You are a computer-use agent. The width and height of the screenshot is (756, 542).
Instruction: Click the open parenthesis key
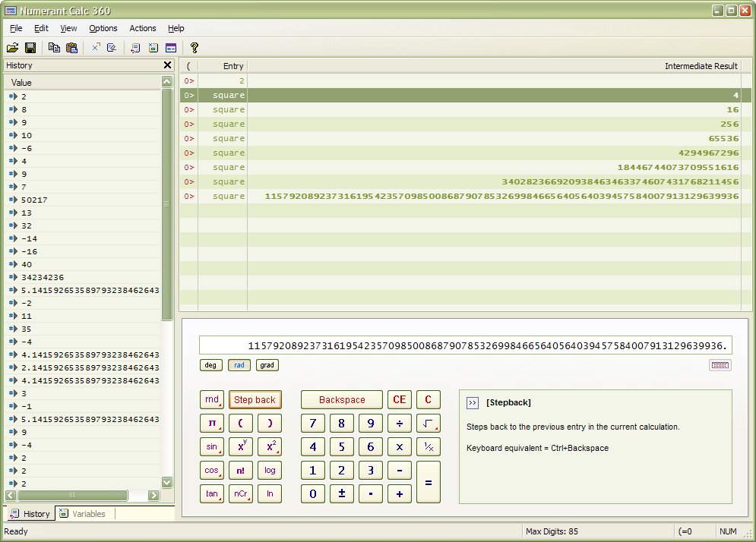coord(241,424)
